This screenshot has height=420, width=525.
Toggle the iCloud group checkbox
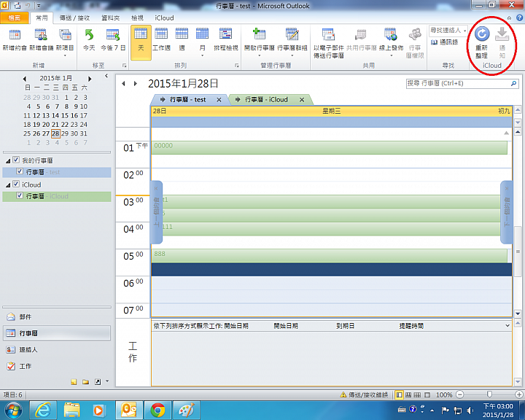16,184
